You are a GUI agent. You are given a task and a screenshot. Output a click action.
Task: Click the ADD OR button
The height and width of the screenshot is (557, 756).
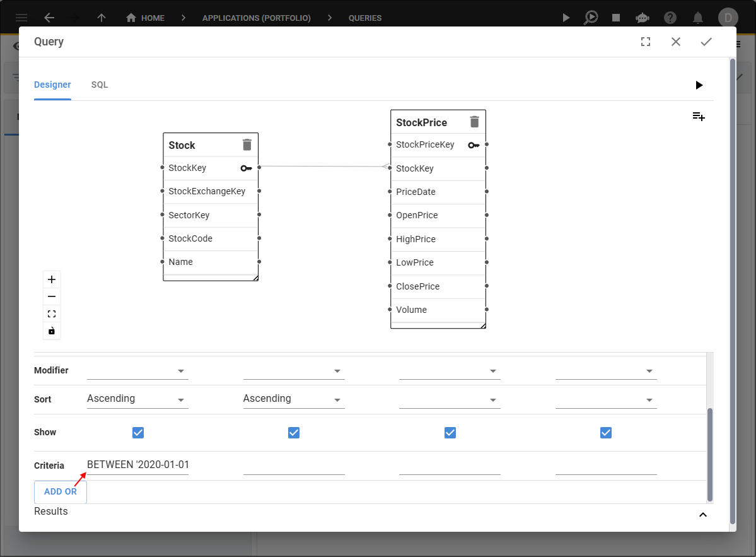coord(61,491)
